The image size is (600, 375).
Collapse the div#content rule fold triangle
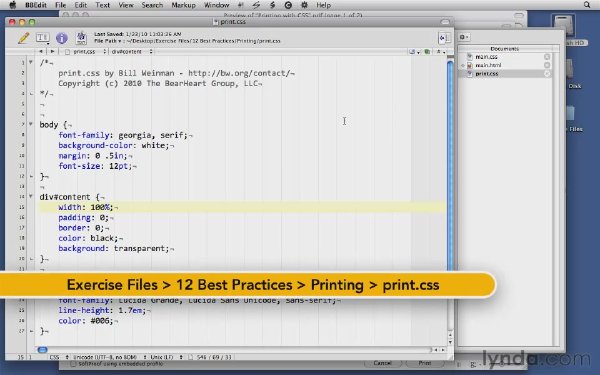[x=31, y=196]
